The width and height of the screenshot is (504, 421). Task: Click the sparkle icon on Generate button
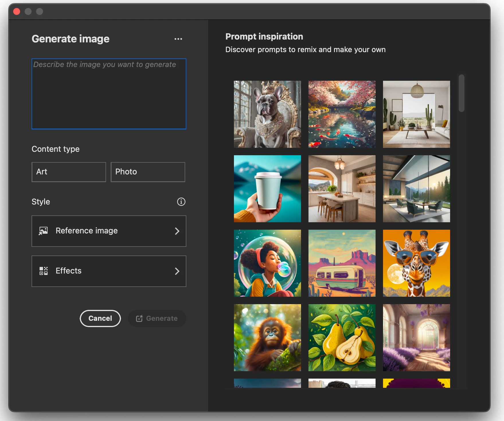pos(140,318)
